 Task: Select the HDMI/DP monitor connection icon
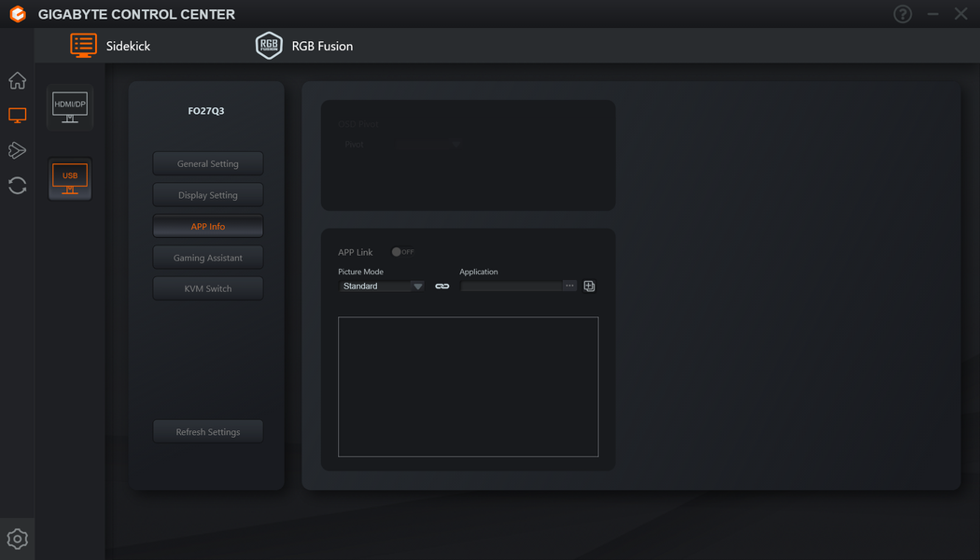pyautogui.click(x=70, y=107)
